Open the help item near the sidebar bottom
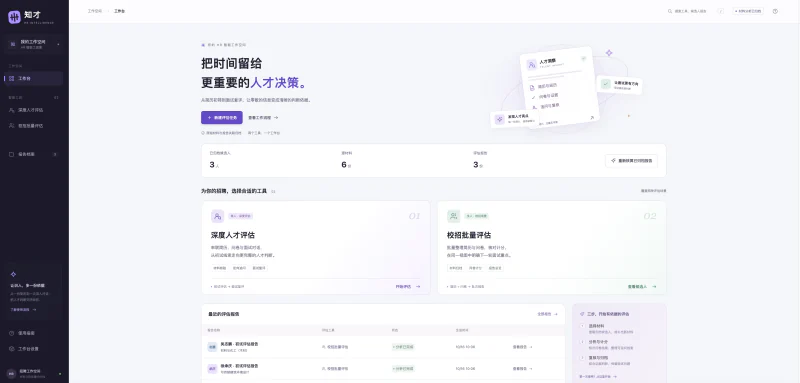 click(34, 333)
